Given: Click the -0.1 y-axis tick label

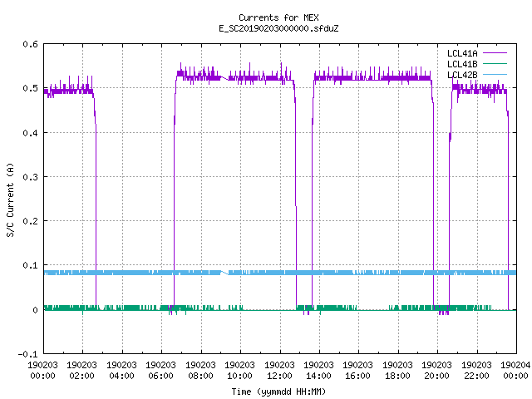Looking at the screenshot, I should pyautogui.click(x=27, y=354).
